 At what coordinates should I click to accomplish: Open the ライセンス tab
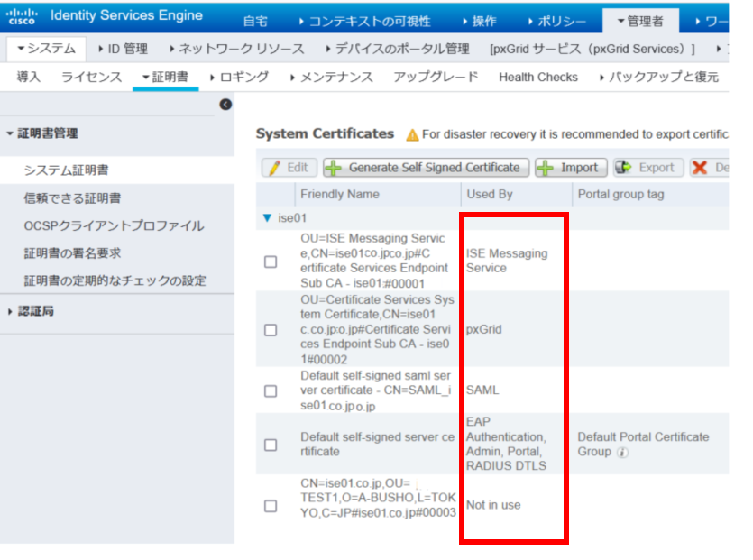coord(91,78)
